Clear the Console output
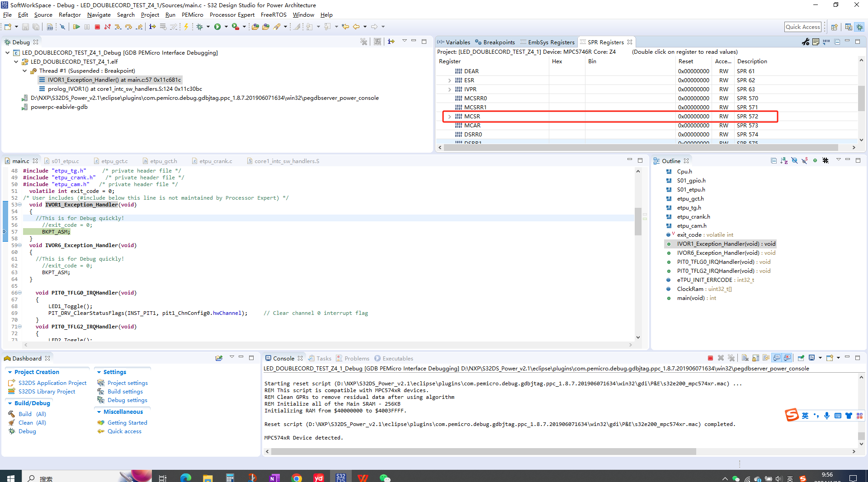Image resolution: width=868 pixels, height=482 pixels. [x=745, y=358]
